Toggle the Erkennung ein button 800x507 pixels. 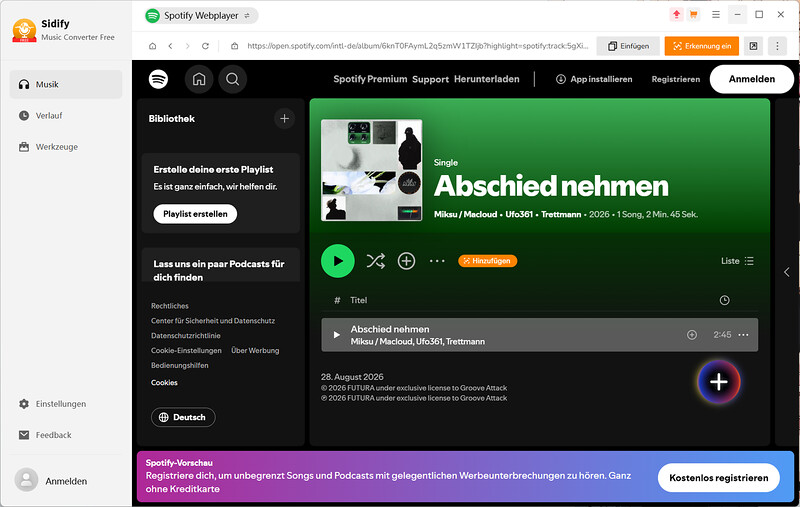[702, 46]
